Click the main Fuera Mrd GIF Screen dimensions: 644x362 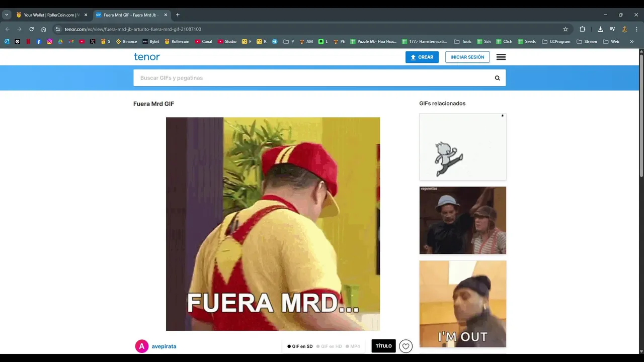click(x=273, y=224)
